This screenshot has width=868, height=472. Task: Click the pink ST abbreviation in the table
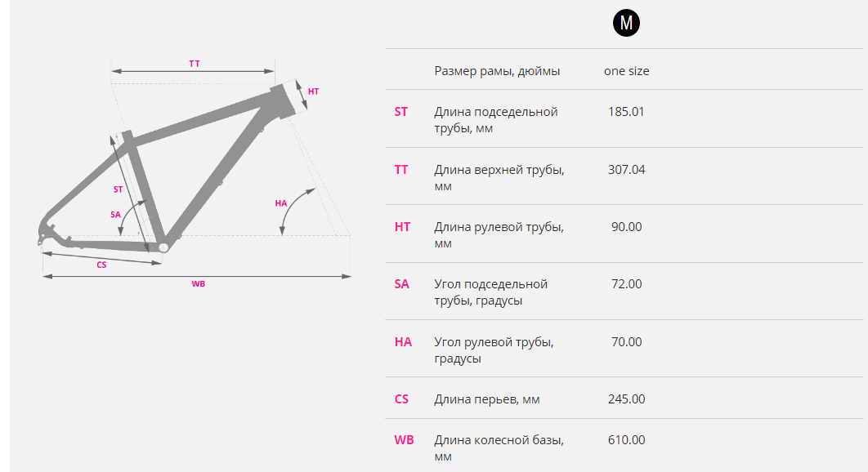pos(400,112)
